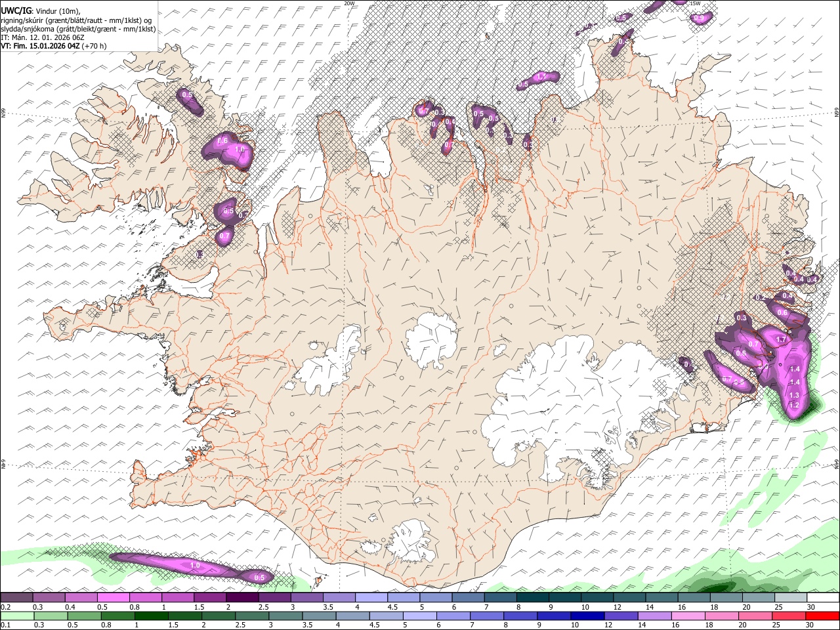Click the light periwinkle 4 swatch in upper legend row
Screen dimensions: 840x630
[372, 597]
